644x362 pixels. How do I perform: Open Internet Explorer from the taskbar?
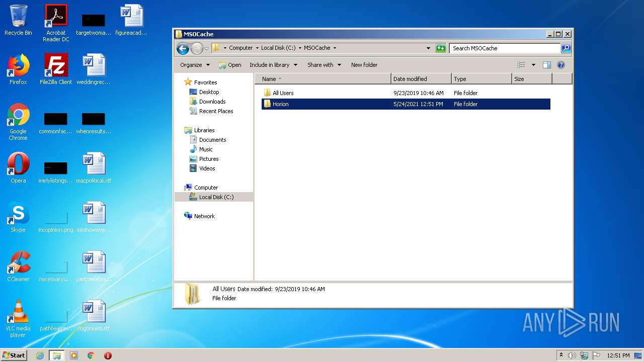40,355
